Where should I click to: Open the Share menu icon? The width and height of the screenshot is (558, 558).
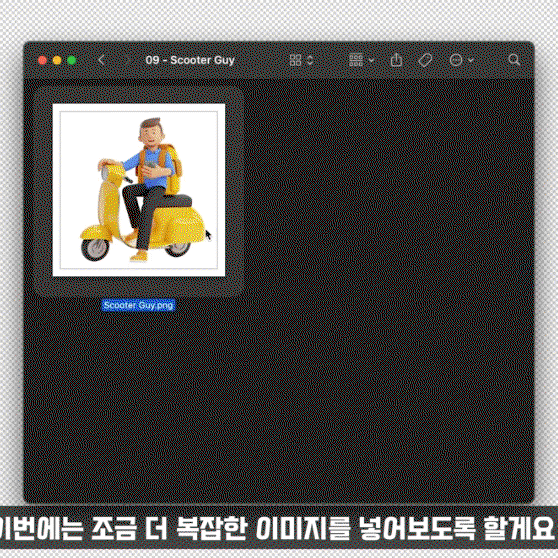point(396,60)
